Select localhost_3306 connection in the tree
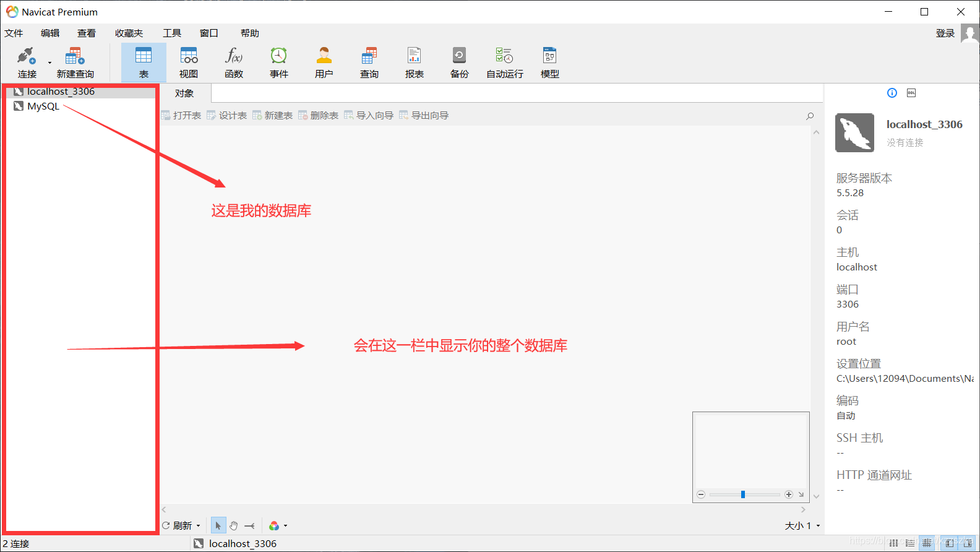Image resolution: width=980 pixels, height=552 pixels. click(61, 92)
